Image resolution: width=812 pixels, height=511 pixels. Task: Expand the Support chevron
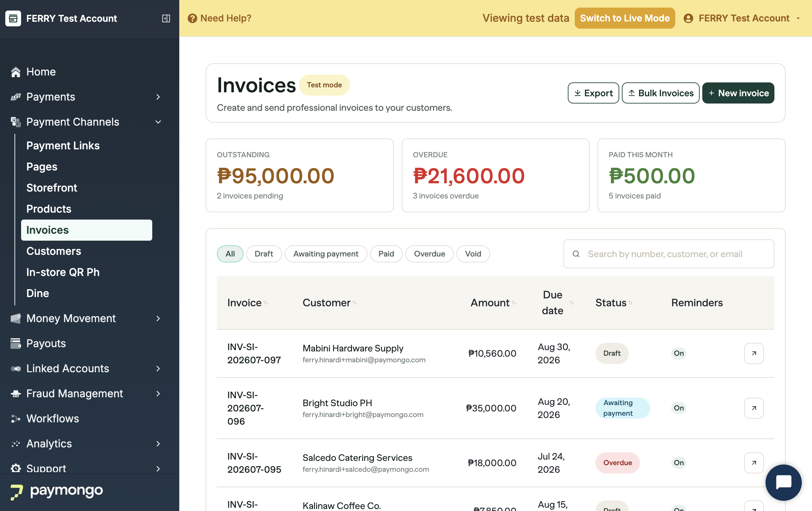(x=158, y=468)
